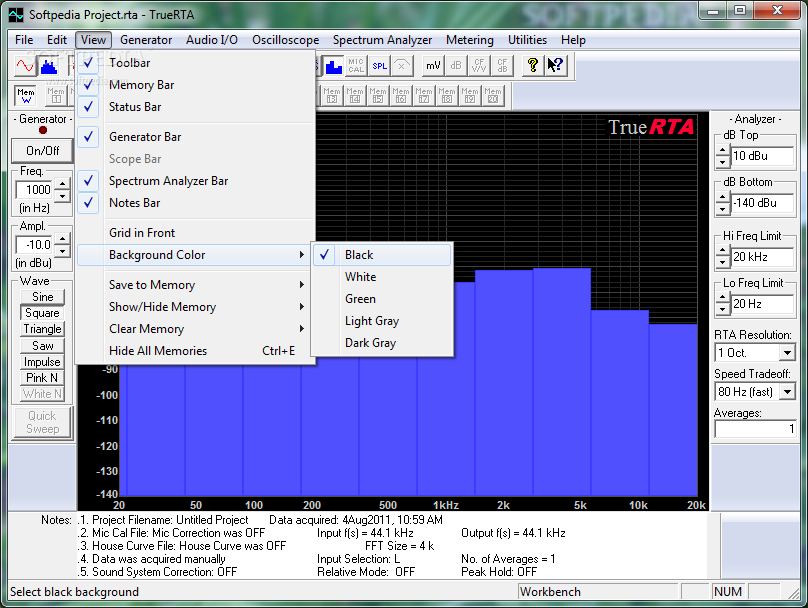Click the Mem W memory icon

pyautogui.click(x=26, y=95)
